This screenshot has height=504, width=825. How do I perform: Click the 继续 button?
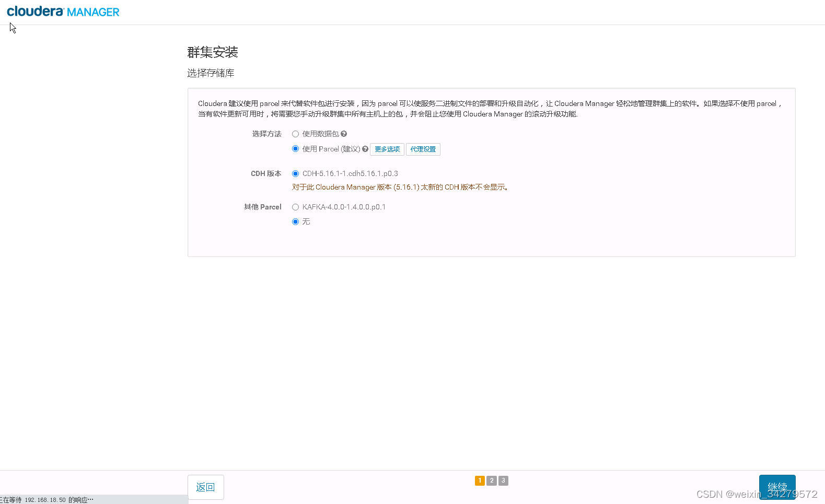777,487
